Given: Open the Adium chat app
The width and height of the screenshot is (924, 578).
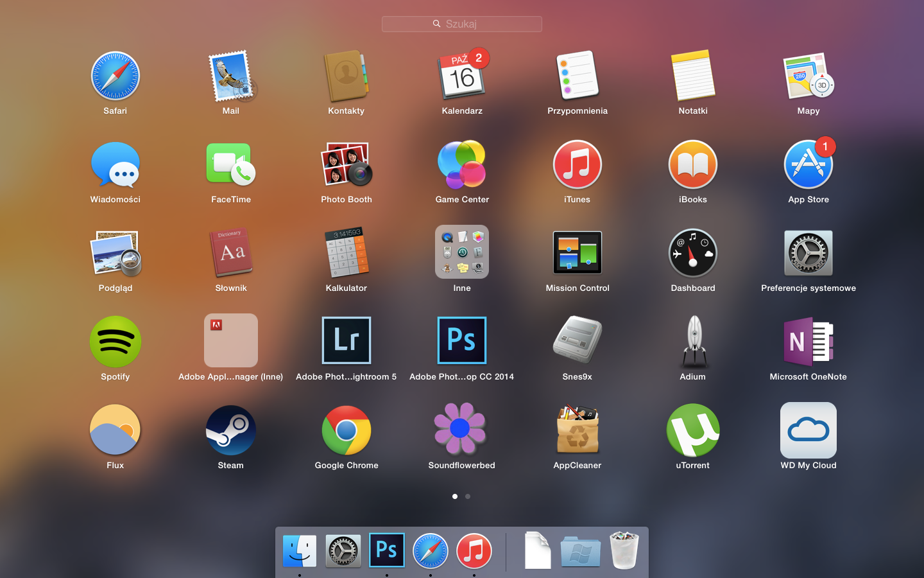Looking at the screenshot, I should [694, 342].
